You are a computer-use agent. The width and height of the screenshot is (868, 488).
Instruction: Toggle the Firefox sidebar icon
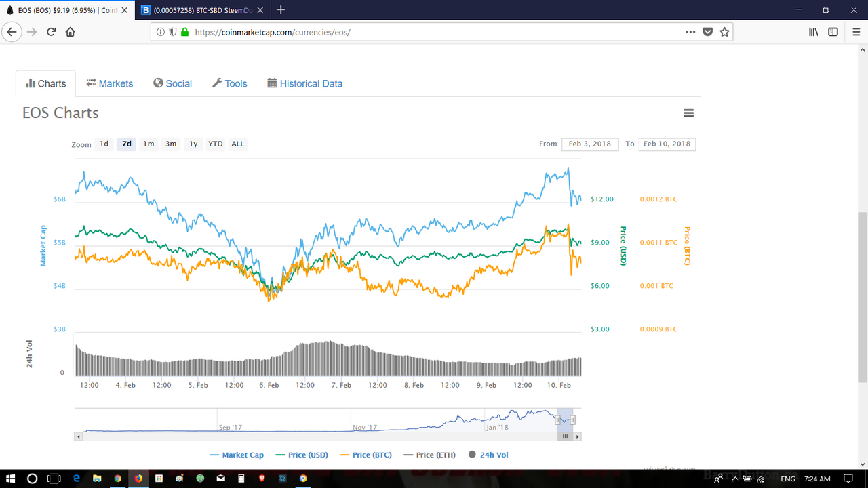pos(833,32)
